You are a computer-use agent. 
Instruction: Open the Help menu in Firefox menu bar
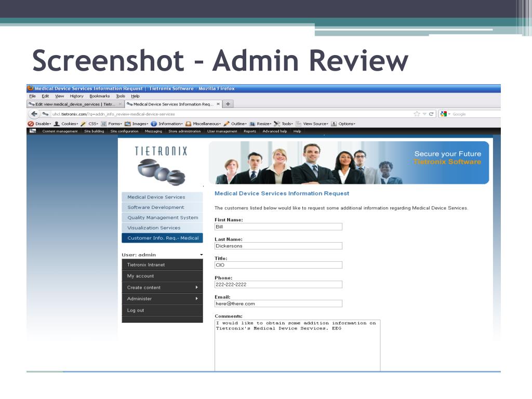(x=135, y=96)
